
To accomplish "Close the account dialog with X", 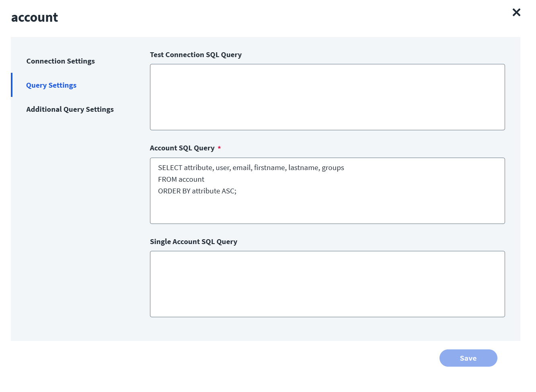I will tap(516, 12).
